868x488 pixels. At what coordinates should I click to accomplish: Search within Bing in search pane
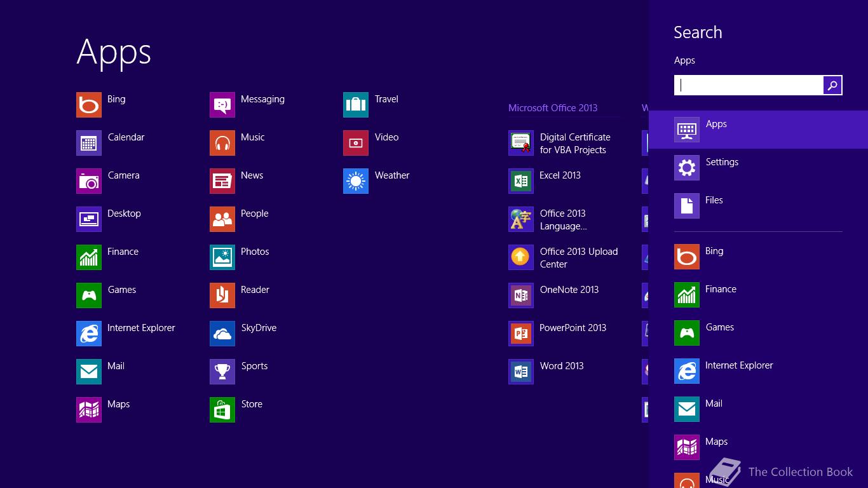[x=759, y=257]
